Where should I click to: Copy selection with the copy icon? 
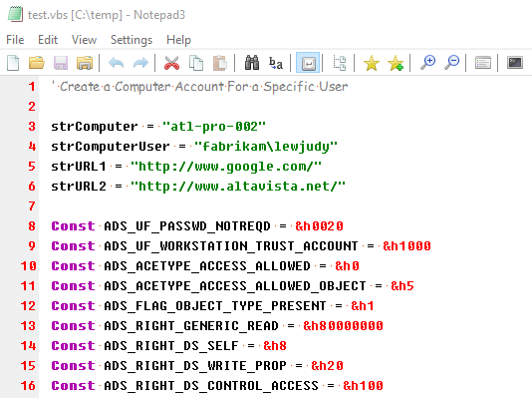196,63
